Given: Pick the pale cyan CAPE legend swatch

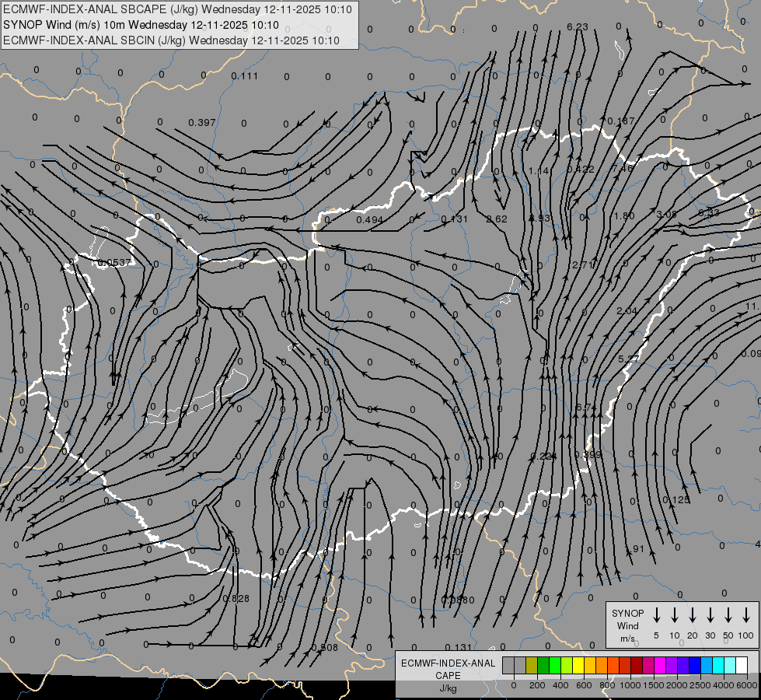Looking at the screenshot, I should click(730, 665).
